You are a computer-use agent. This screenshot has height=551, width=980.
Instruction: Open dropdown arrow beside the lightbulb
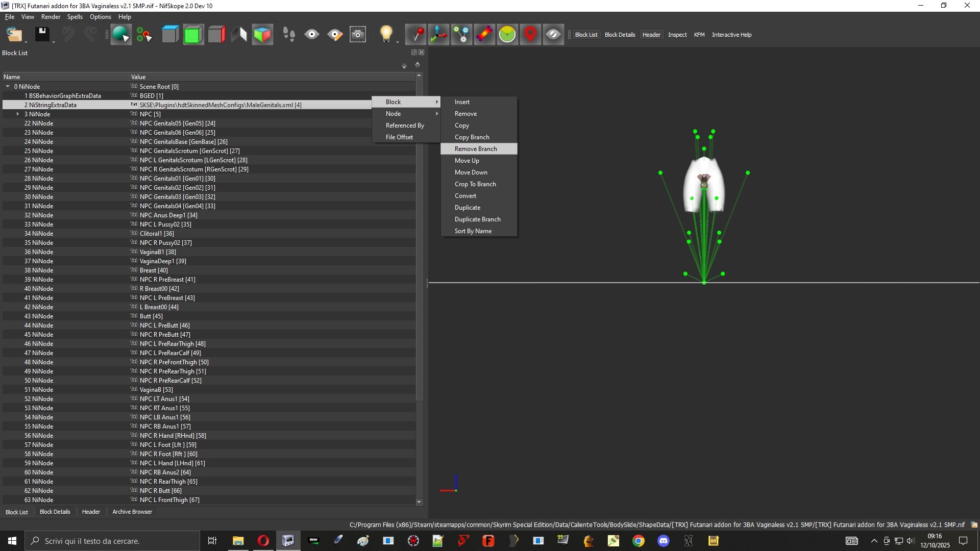pos(398,42)
